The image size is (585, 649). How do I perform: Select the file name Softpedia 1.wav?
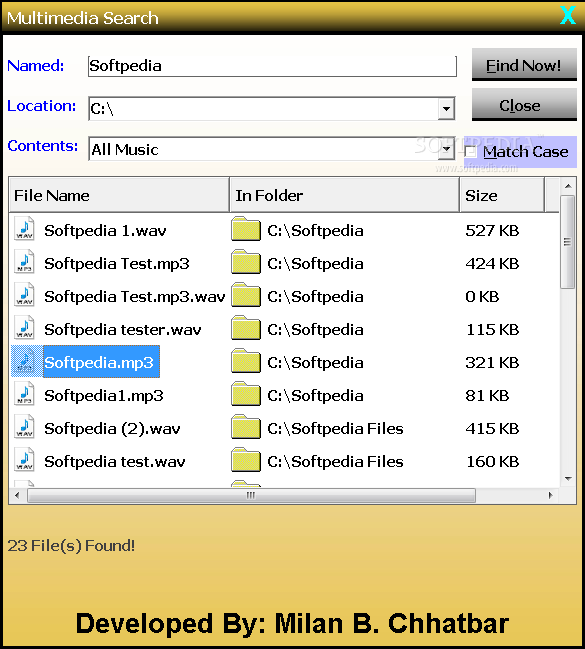(x=105, y=231)
